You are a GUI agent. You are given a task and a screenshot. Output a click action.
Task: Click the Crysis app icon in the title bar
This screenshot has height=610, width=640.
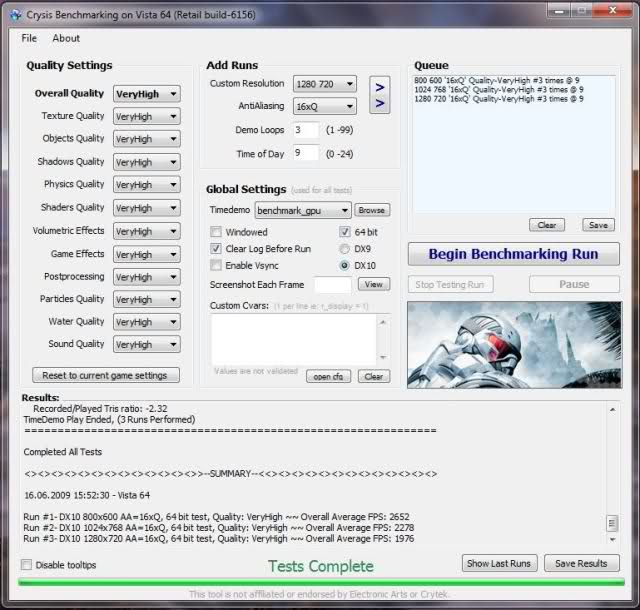[x=16, y=15]
